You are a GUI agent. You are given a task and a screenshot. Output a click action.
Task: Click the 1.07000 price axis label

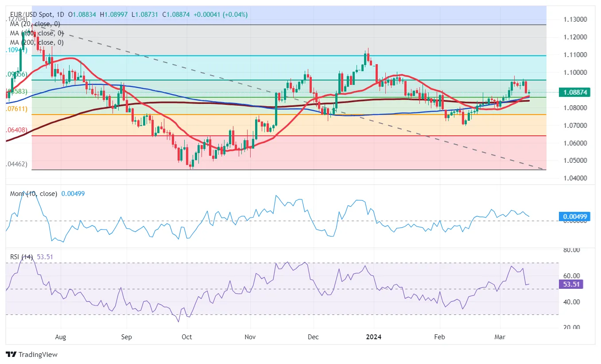pos(575,126)
